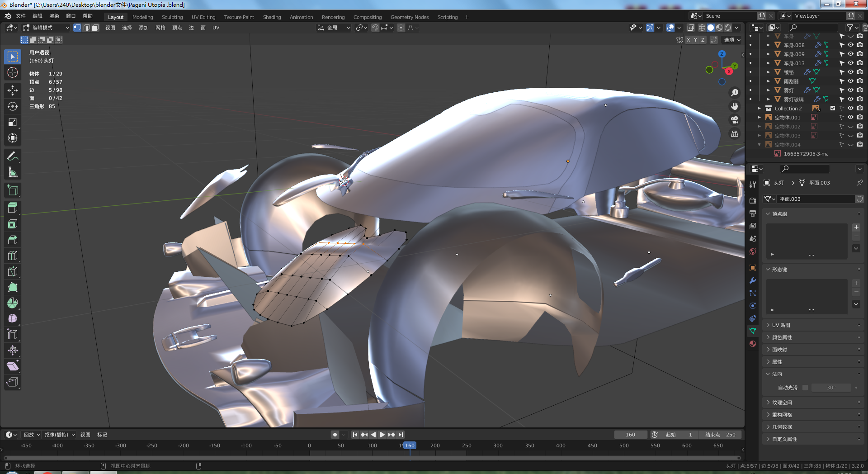
Task: Open the 文件 menu
Action: click(21, 16)
